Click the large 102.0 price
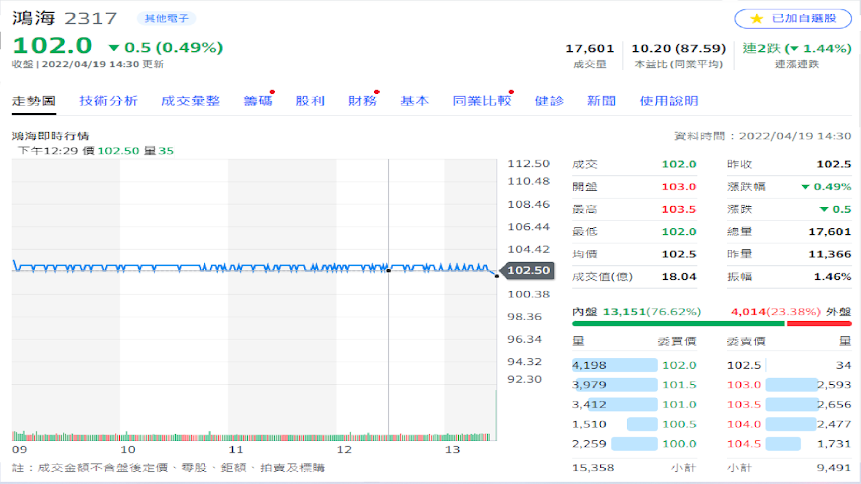 [52, 46]
